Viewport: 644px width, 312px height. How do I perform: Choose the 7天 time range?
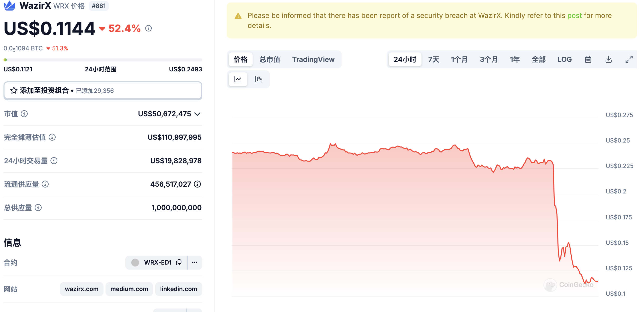tap(434, 59)
